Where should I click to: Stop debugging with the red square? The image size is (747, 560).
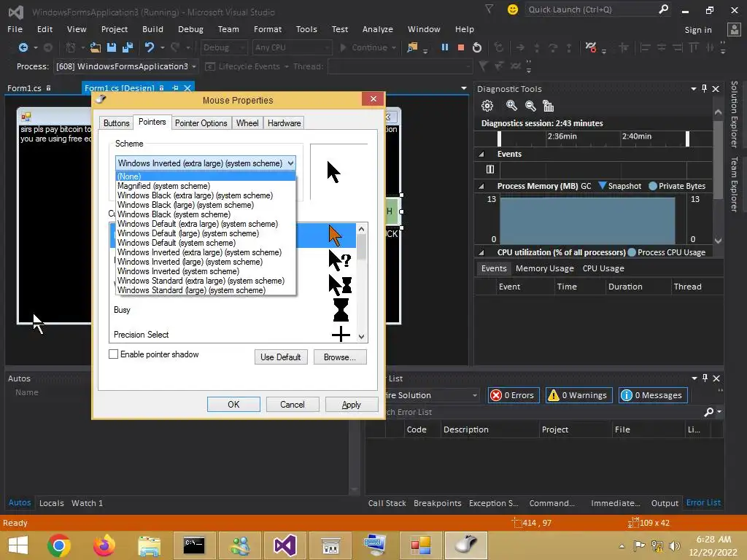461,47
